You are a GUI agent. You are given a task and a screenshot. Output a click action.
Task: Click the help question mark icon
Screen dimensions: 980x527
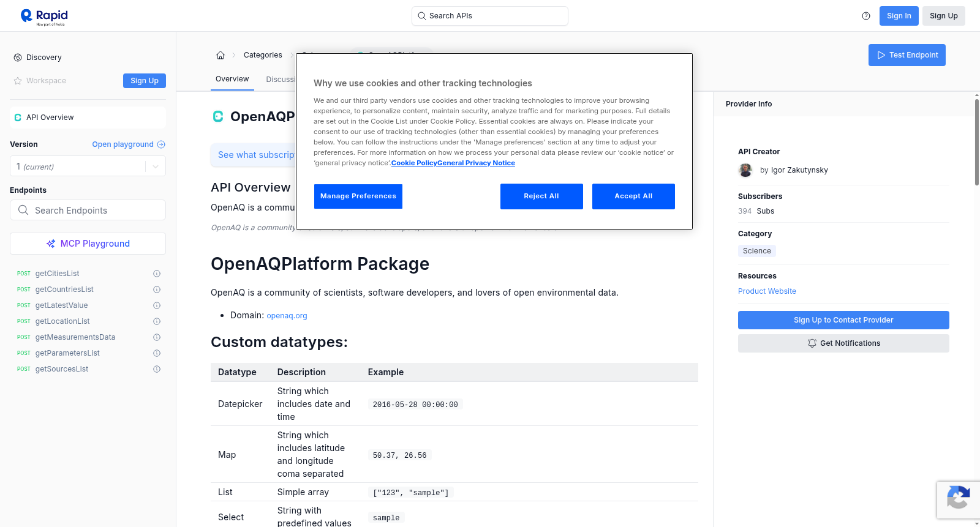[x=866, y=16]
